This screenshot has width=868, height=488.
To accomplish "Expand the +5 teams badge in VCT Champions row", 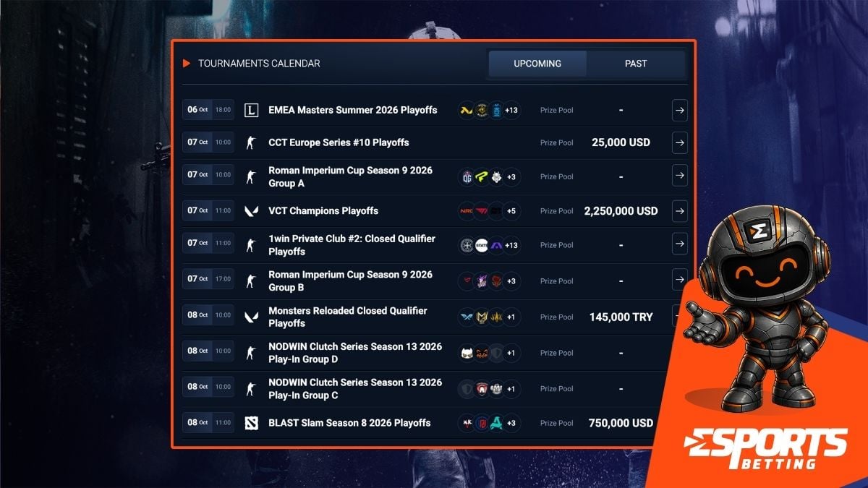I will point(511,211).
